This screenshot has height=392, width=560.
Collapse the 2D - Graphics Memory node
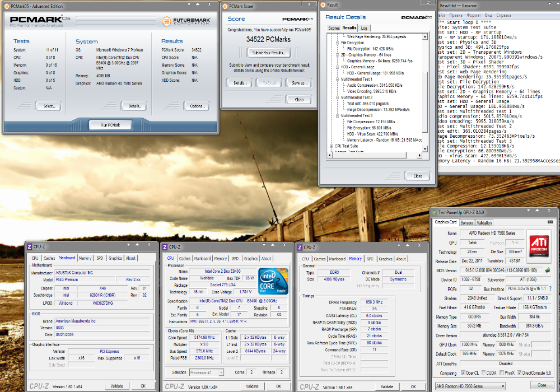coord(337,55)
